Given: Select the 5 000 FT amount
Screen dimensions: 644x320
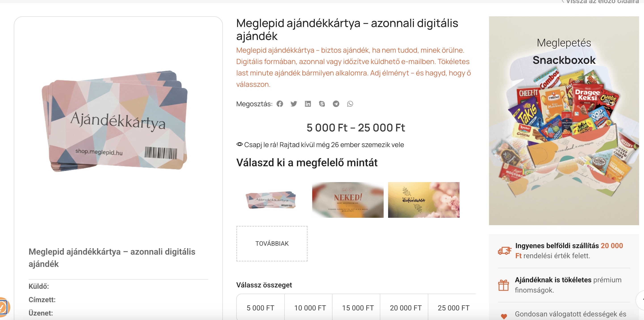Looking at the screenshot, I should (260, 308).
